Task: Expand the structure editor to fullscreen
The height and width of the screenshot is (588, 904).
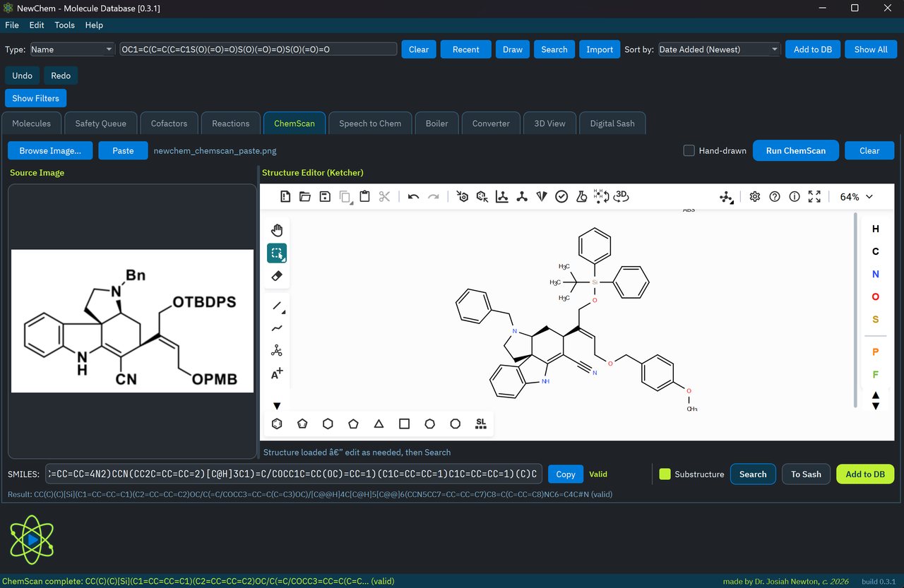Action: [x=814, y=196]
